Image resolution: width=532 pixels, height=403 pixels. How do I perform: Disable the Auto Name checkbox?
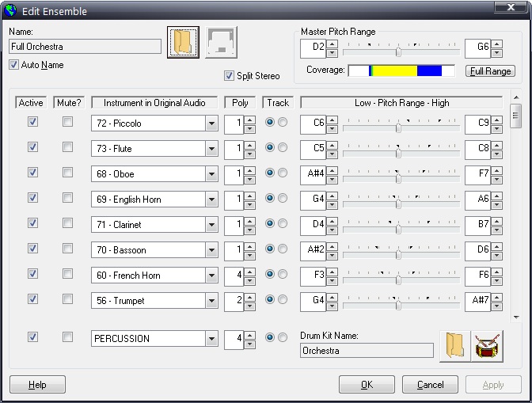tap(13, 65)
